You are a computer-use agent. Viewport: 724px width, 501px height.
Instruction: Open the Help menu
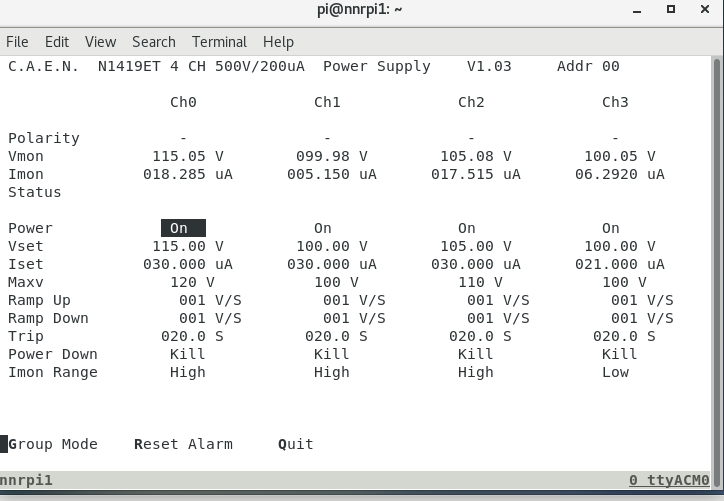[x=278, y=42]
